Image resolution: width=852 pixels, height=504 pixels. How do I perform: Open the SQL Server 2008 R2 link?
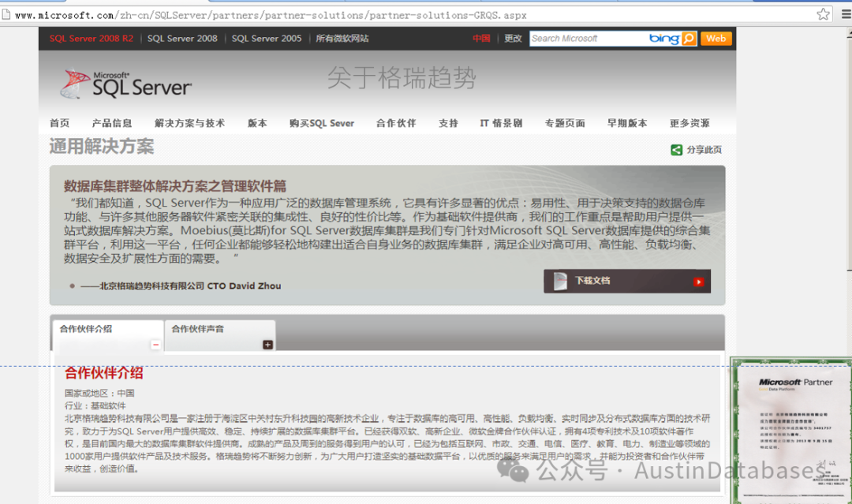click(x=92, y=39)
